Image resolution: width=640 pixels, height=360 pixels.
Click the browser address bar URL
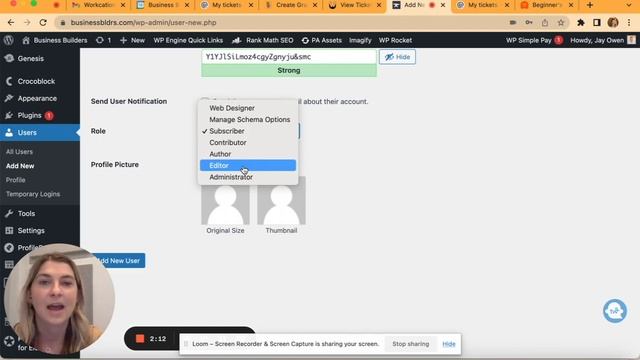[x=143, y=22]
